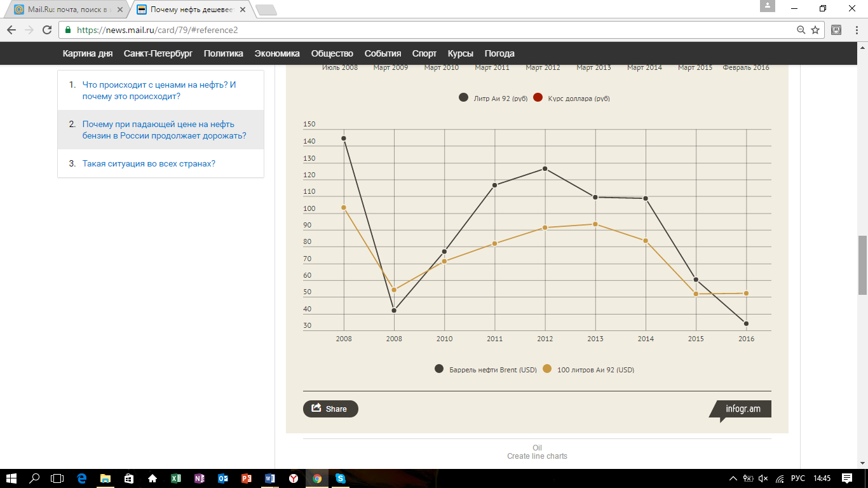Screen dimensions: 868x488
Task: Click the tan legend dot for '100 литров Аи 92'
Action: [547, 369]
